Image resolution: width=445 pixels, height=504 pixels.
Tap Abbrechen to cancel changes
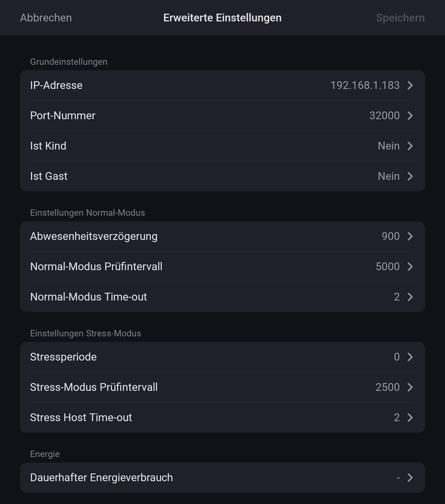click(x=46, y=18)
